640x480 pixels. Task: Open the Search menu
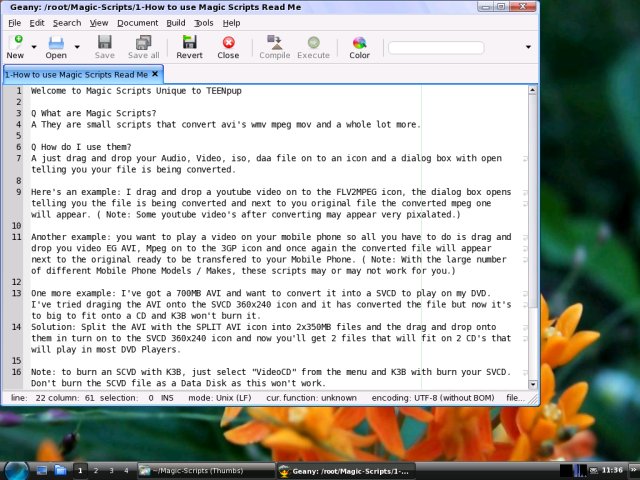pos(67,23)
